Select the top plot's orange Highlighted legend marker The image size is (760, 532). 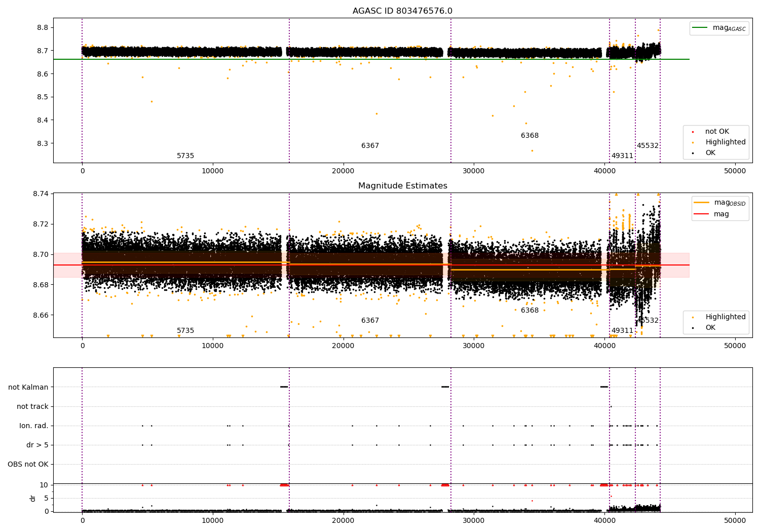(693, 142)
